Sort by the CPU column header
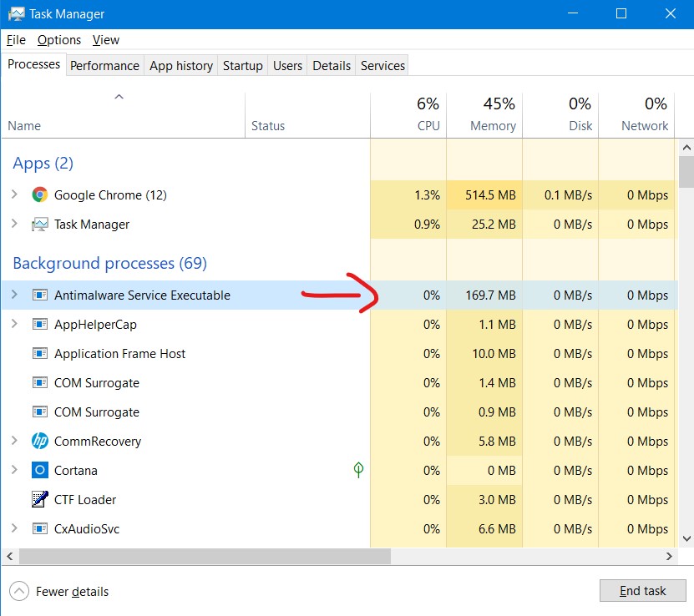The image size is (694, 616). pos(408,115)
